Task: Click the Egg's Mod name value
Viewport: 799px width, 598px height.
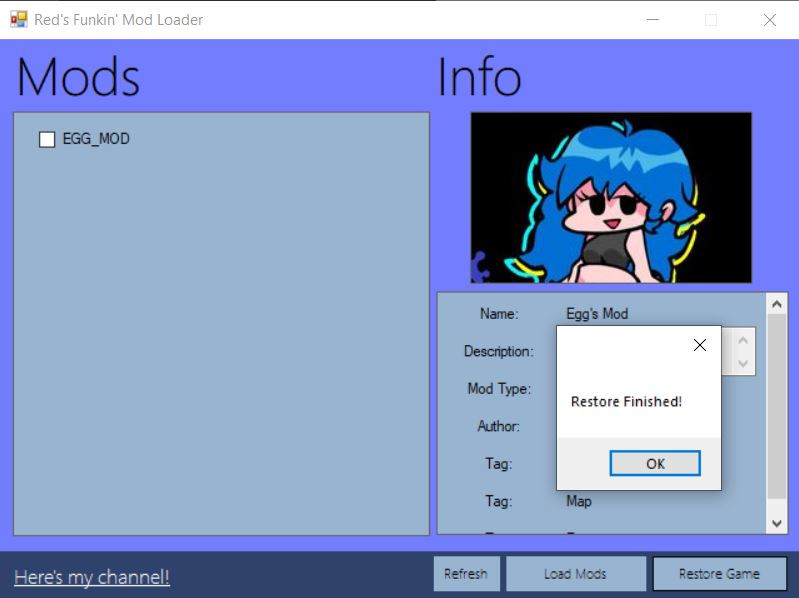Action: click(597, 314)
